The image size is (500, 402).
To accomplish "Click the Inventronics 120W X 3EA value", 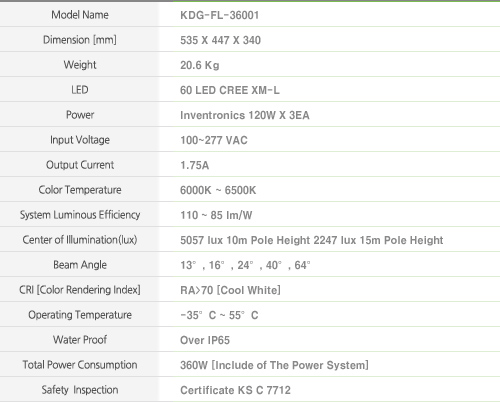I will 245,115.
